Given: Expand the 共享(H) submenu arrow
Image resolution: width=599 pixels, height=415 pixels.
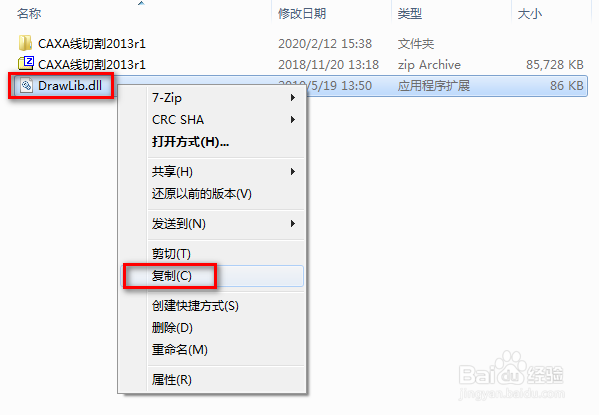Looking at the screenshot, I should (x=293, y=172).
